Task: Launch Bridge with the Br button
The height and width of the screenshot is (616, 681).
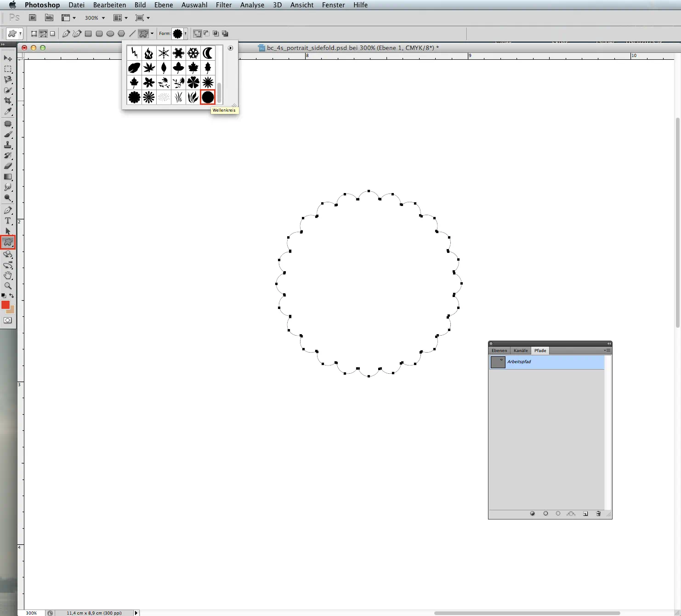Action: pyautogui.click(x=33, y=18)
